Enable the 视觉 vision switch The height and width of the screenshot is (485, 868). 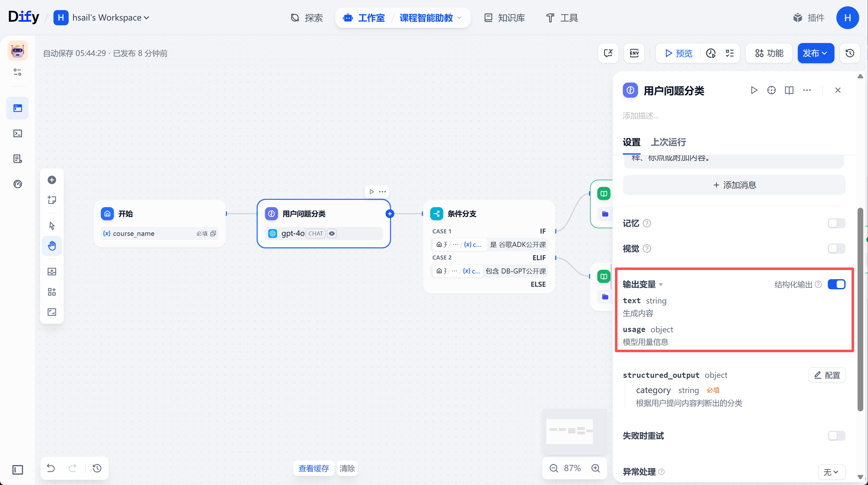(x=836, y=248)
